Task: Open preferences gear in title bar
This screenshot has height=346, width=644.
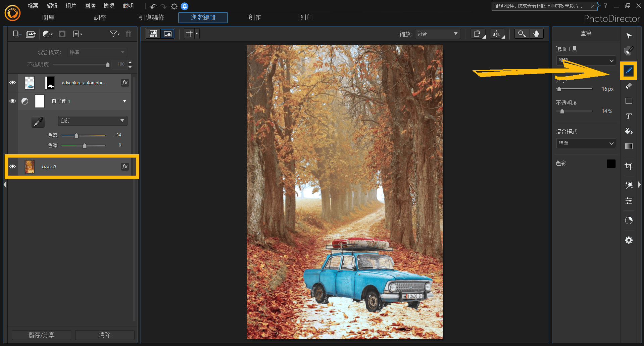Action: (x=174, y=6)
